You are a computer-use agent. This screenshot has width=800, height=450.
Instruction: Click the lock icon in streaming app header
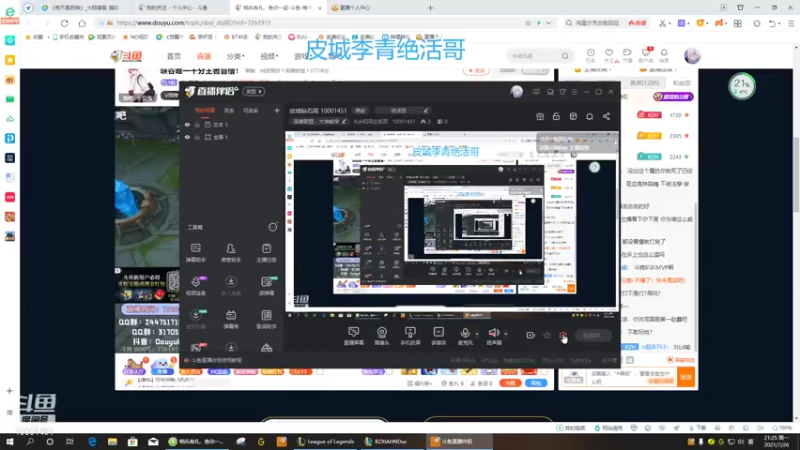[x=556, y=116]
